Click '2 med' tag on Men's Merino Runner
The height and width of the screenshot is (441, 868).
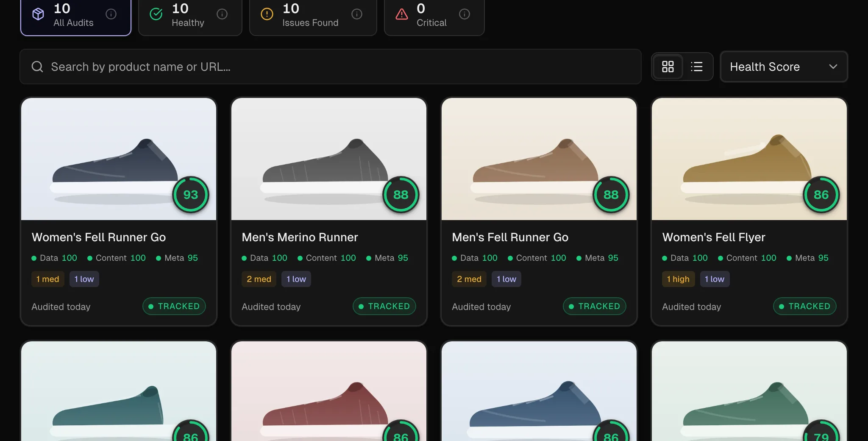pyautogui.click(x=259, y=279)
